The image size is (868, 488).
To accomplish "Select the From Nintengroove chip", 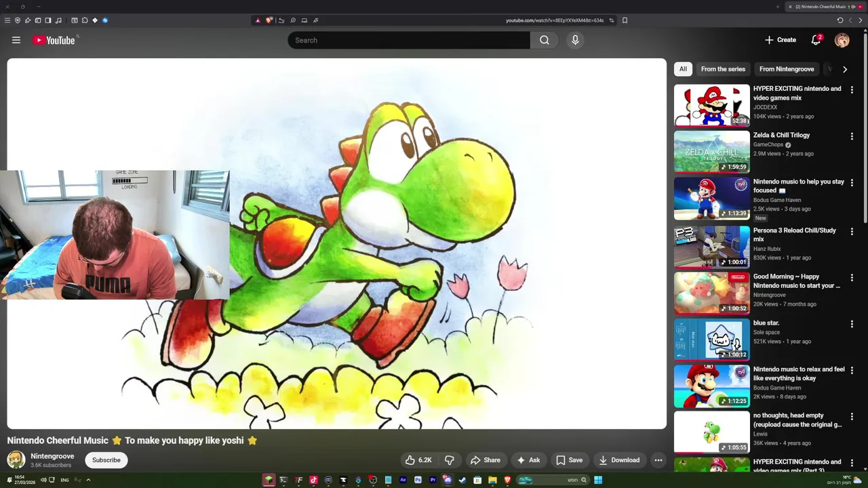I will pos(787,69).
